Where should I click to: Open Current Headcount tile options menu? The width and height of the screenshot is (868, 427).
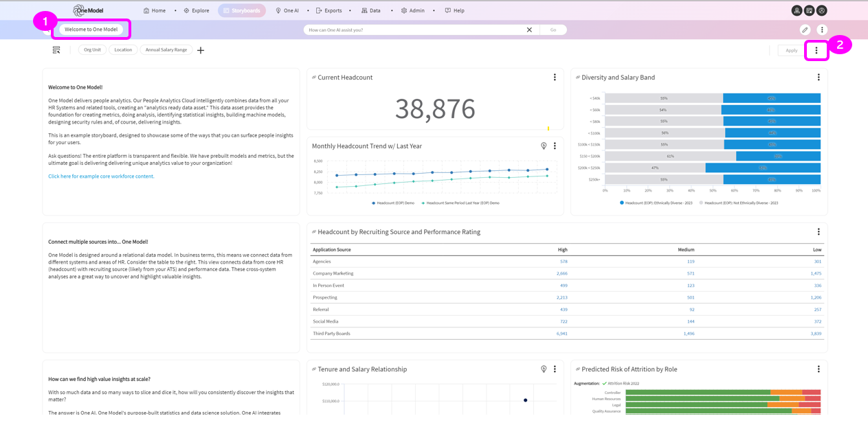(x=555, y=78)
